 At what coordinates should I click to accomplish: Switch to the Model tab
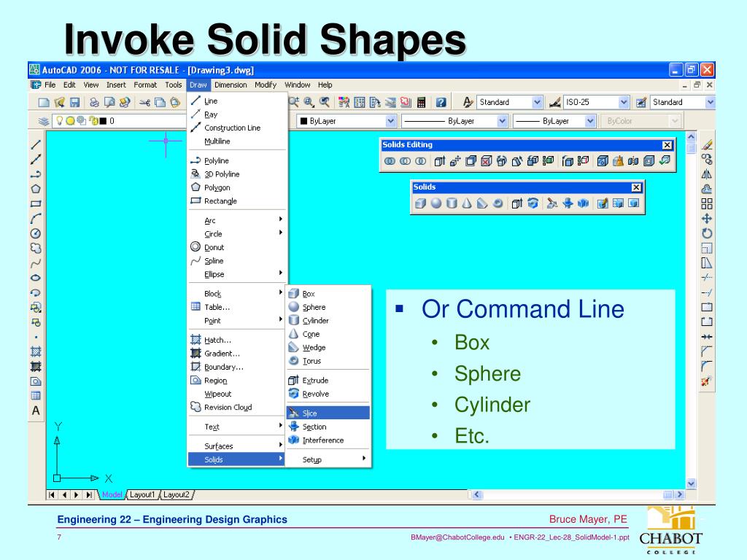(112, 495)
